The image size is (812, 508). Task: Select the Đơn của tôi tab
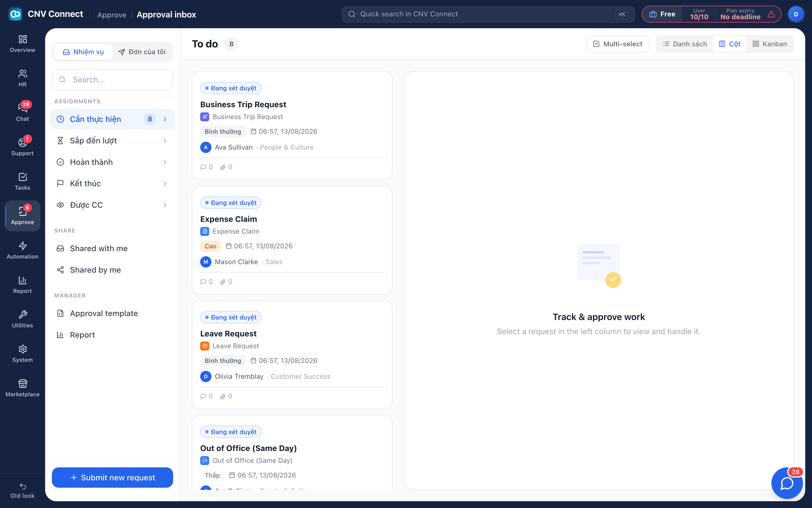pyautogui.click(x=142, y=52)
